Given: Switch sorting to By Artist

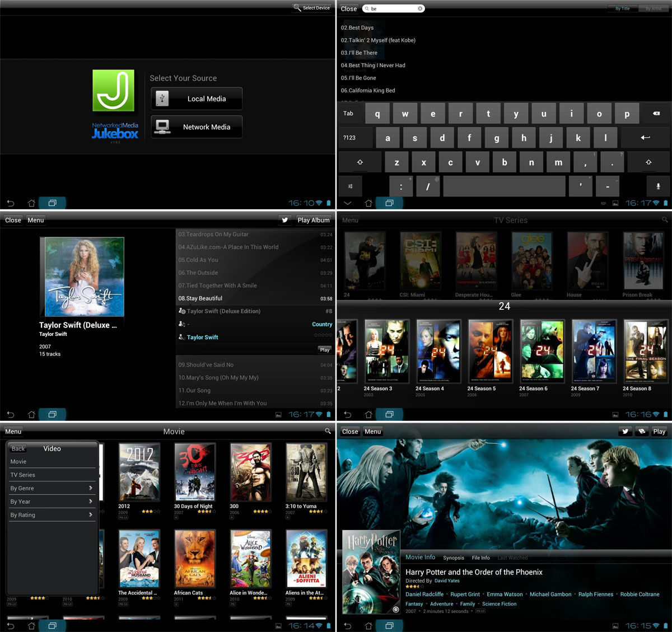Looking at the screenshot, I should pyautogui.click(x=654, y=8).
